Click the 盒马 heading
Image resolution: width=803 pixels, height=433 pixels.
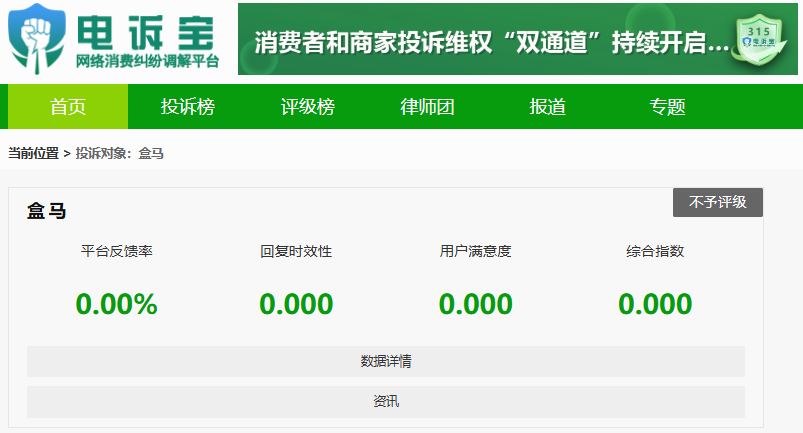coord(47,210)
